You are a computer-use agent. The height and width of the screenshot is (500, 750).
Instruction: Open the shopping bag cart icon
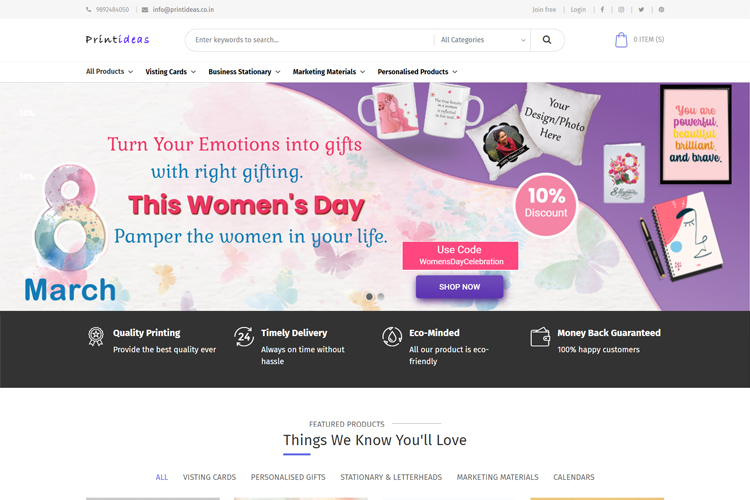[x=621, y=40]
